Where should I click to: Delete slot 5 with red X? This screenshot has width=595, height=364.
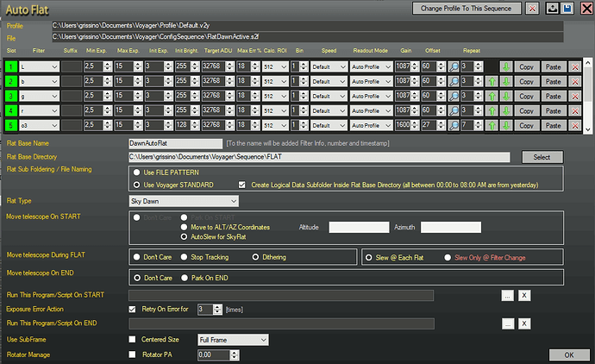(x=575, y=125)
